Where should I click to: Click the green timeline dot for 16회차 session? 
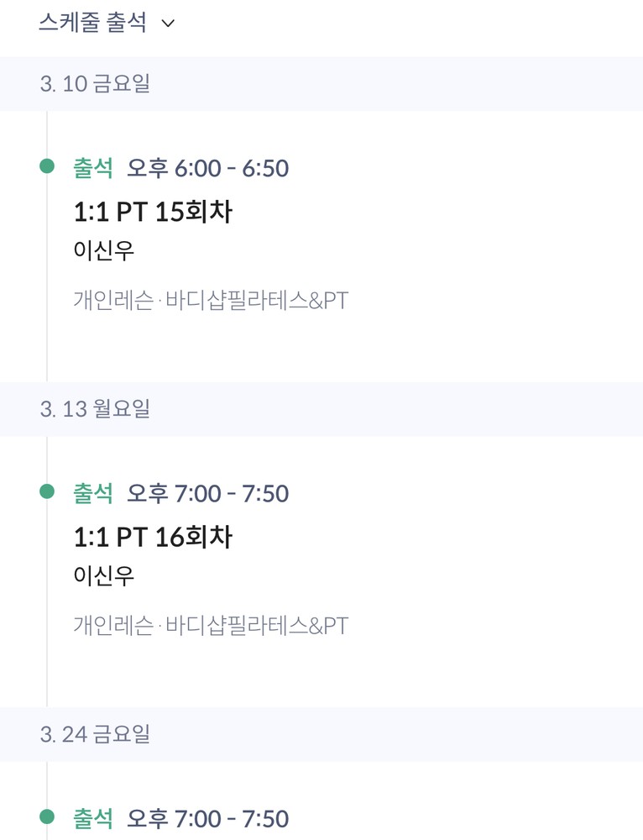(x=47, y=491)
